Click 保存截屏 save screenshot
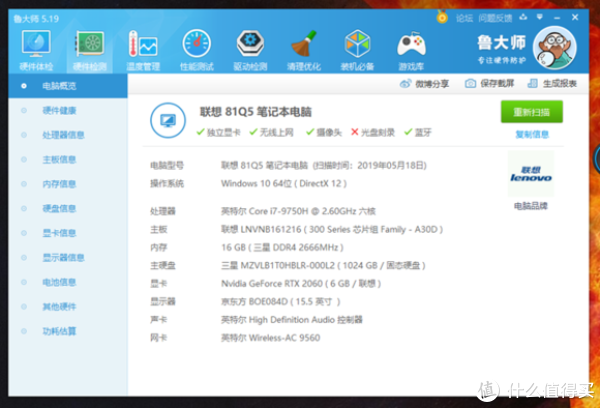The image size is (600, 408). pyautogui.click(x=489, y=83)
